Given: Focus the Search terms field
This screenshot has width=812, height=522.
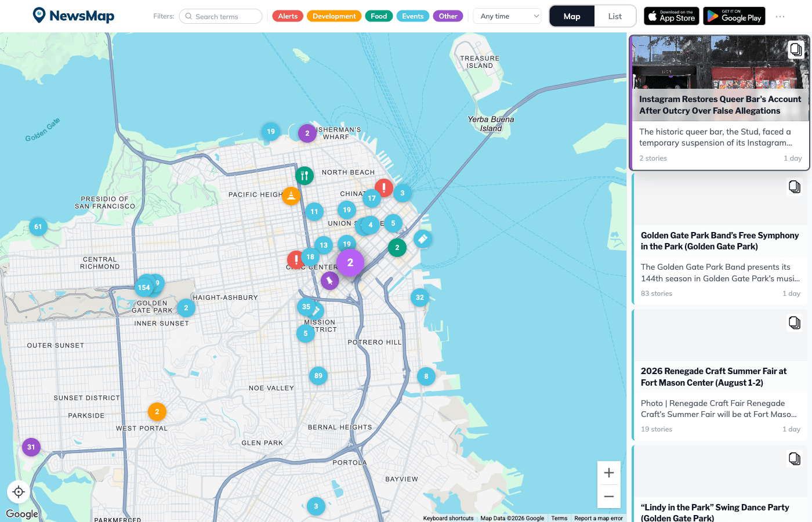Looking at the screenshot, I should tap(220, 16).
